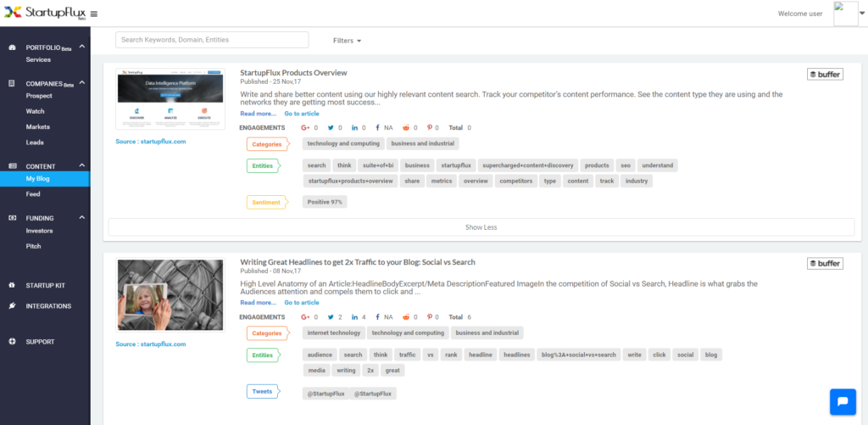The width and height of the screenshot is (868, 425).
Task: Click the Content newspaper icon in sidebar
Action: (13, 166)
